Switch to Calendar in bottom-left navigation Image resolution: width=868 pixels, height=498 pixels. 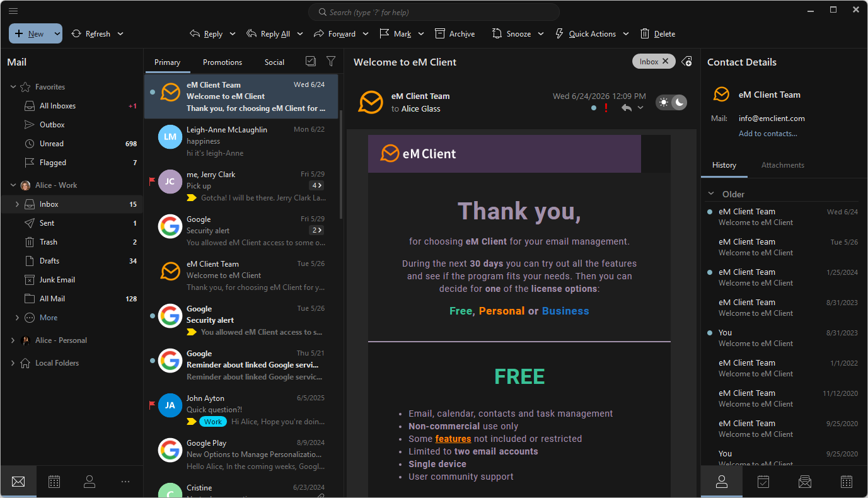[x=54, y=482]
